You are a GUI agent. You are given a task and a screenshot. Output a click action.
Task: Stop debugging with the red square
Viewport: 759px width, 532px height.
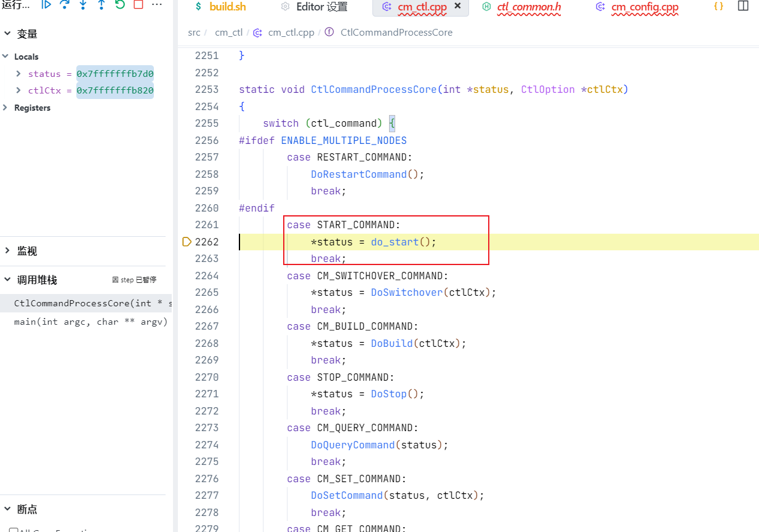tap(139, 4)
